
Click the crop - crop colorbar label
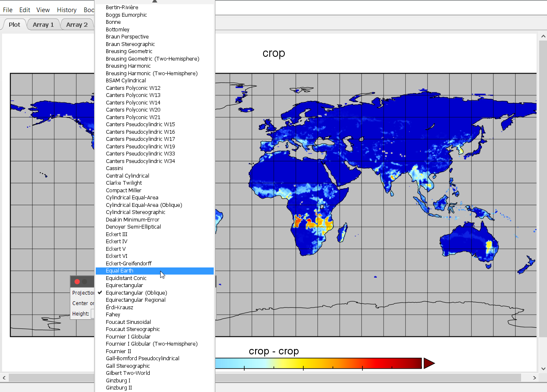coord(274,351)
